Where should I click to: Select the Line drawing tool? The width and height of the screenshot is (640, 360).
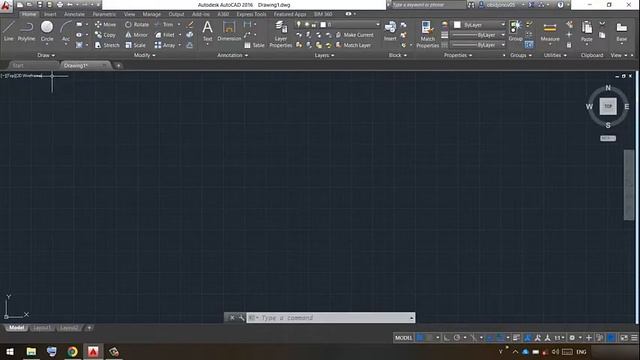(x=9, y=31)
